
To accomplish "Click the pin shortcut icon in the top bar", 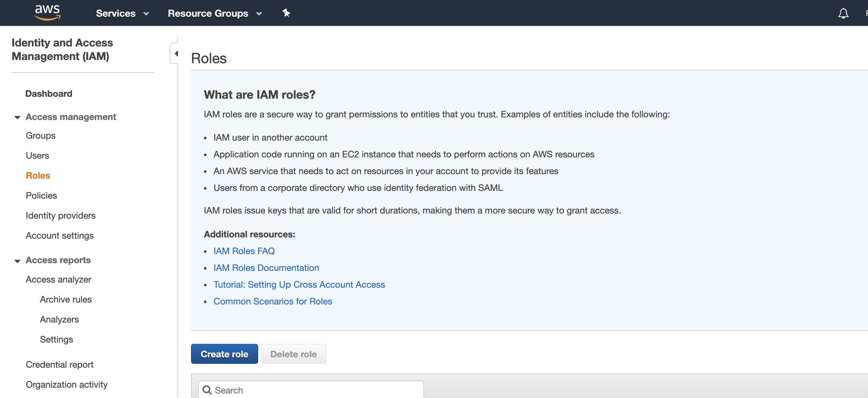I will click(286, 13).
